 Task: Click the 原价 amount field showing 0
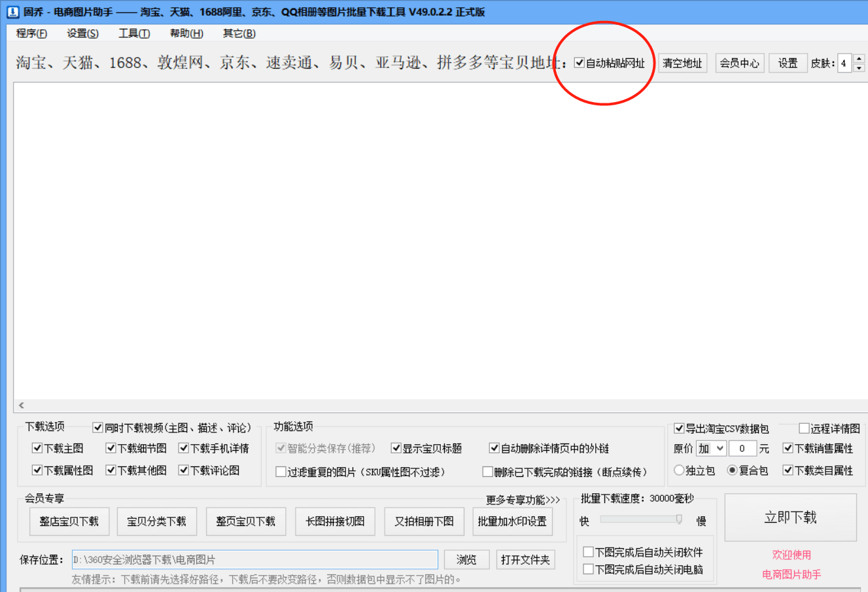pos(742,448)
